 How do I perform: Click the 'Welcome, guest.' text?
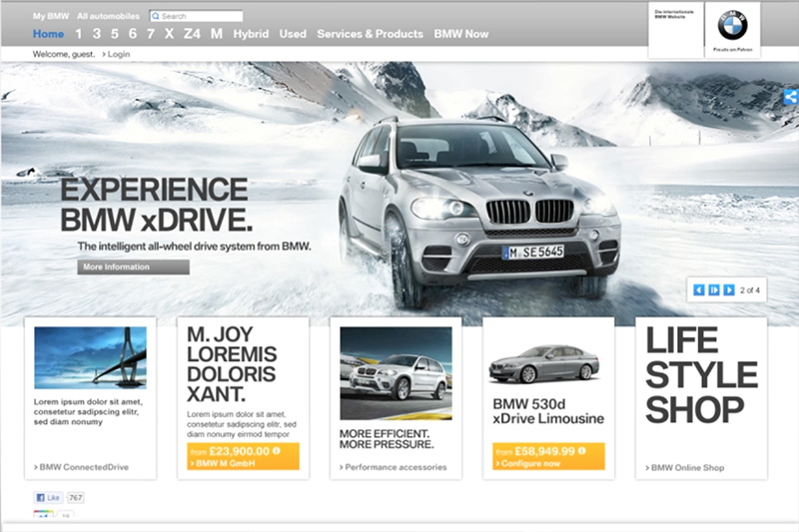click(64, 54)
